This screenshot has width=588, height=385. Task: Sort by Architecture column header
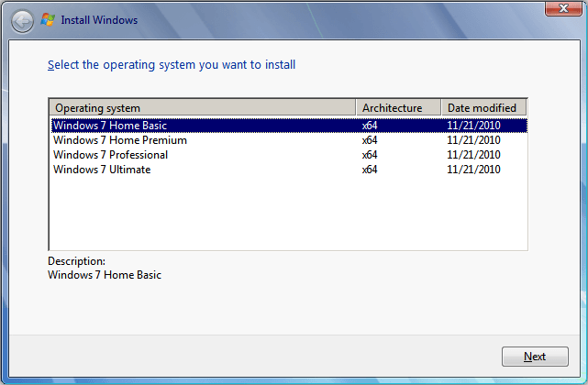pyautogui.click(x=398, y=108)
